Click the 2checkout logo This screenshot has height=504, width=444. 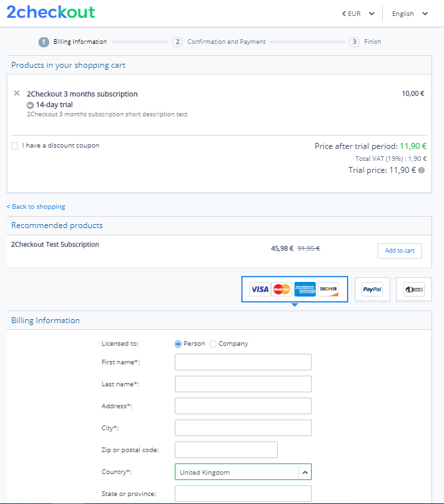[x=51, y=13]
